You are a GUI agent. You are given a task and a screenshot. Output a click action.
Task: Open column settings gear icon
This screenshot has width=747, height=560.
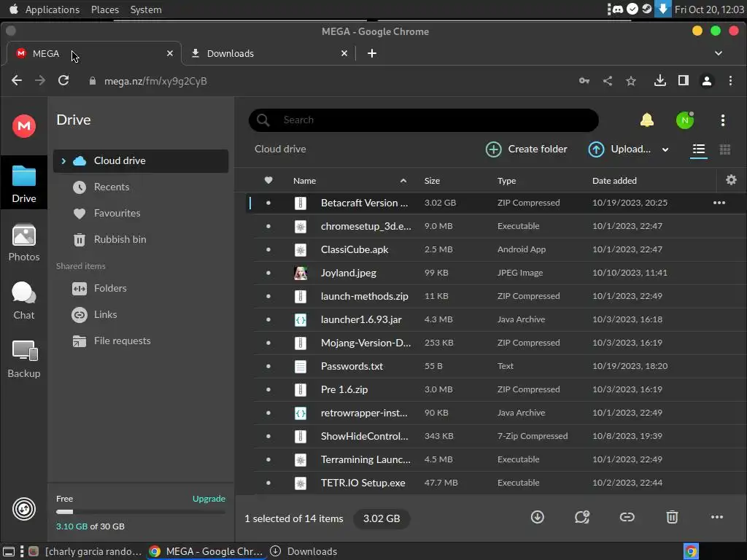(731, 180)
